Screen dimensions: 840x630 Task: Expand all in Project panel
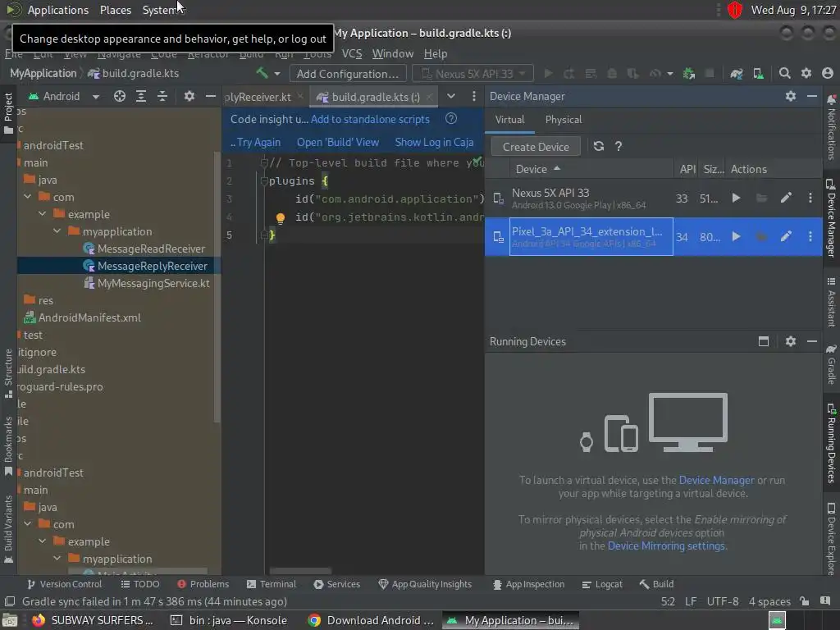pyautogui.click(x=141, y=97)
